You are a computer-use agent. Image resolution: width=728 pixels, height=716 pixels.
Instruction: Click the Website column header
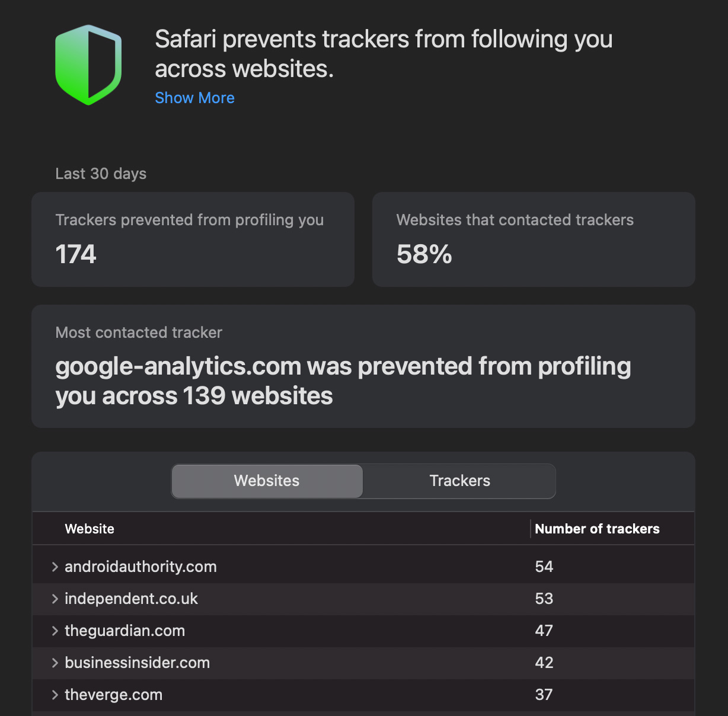point(90,529)
